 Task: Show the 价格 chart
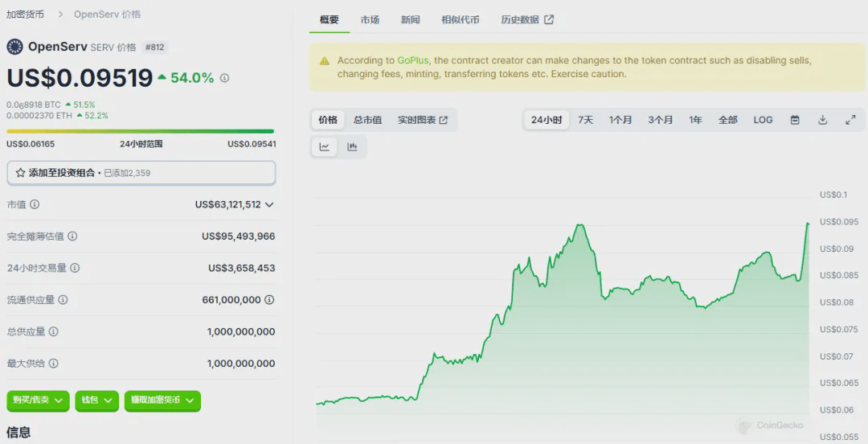pos(328,120)
